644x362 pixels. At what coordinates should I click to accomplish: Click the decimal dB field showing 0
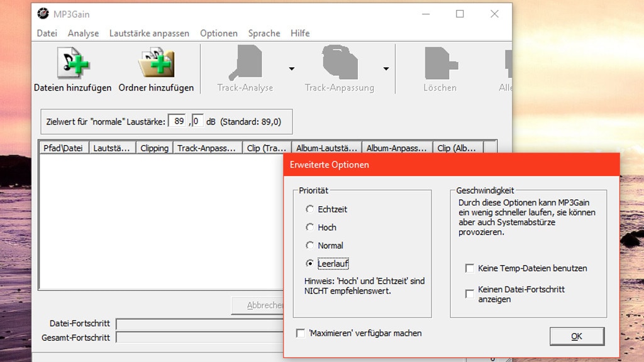197,121
